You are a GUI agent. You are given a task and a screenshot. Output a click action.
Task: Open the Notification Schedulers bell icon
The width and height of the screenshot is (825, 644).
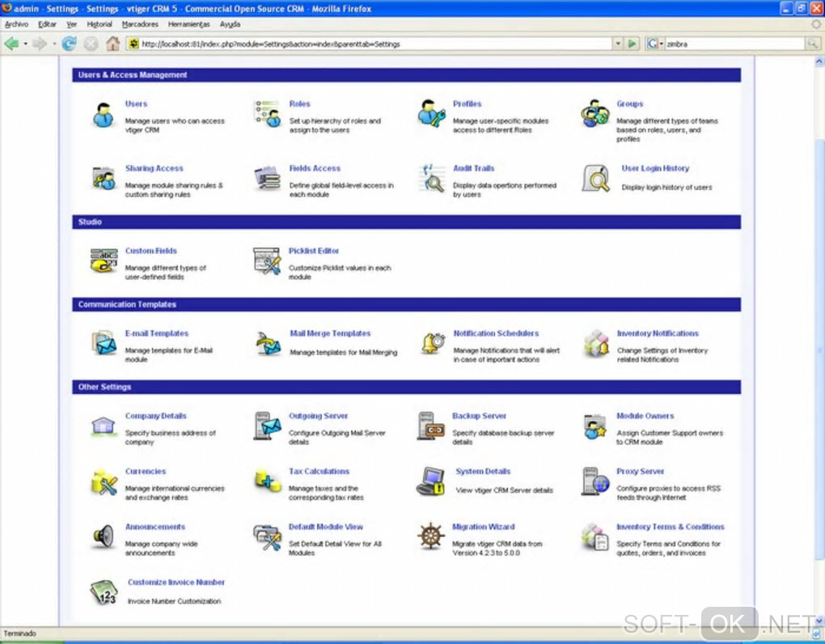coord(433,344)
